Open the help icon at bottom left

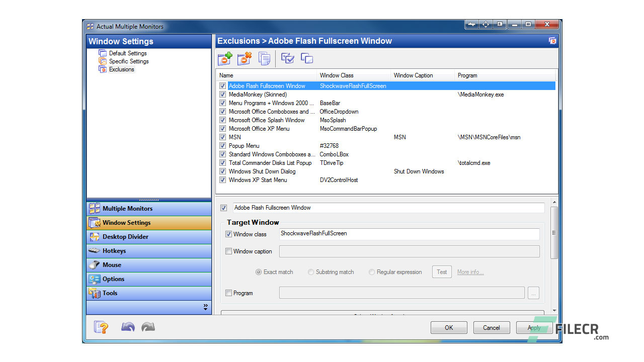tap(102, 327)
